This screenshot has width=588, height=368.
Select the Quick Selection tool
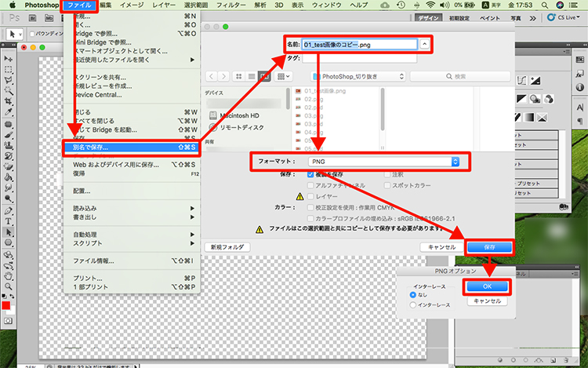9,91
